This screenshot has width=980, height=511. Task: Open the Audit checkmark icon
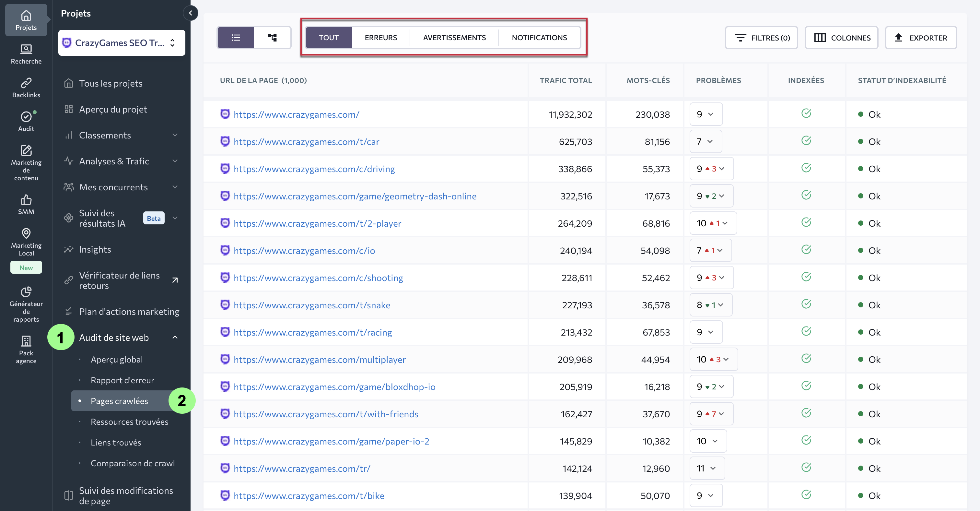point(26,116)
